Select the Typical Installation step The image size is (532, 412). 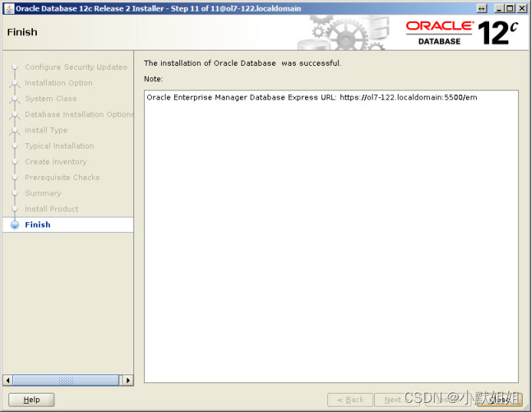click(x=59, y=146)
